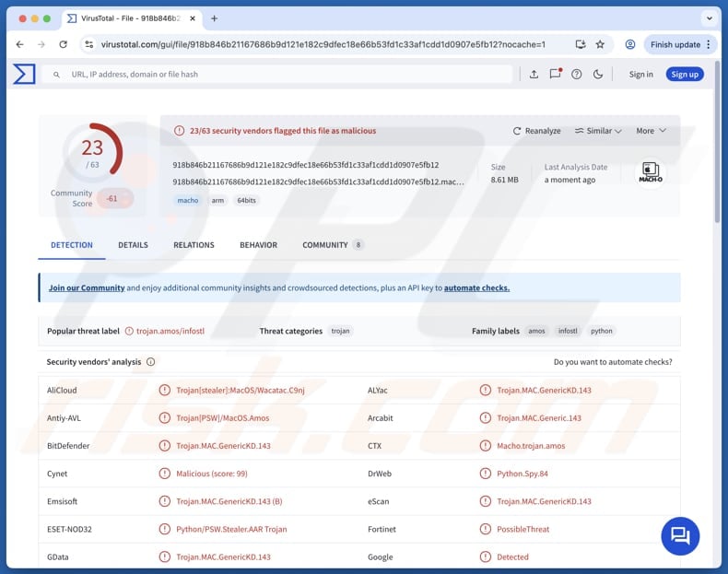The height and width of the screenshot is (574, 728).
Task: Click the Reanalyze button
Action: 537,131
